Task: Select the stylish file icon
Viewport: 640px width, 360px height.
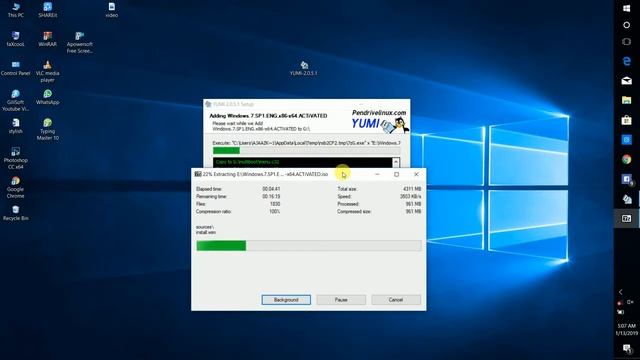Action: click(16, 126)
